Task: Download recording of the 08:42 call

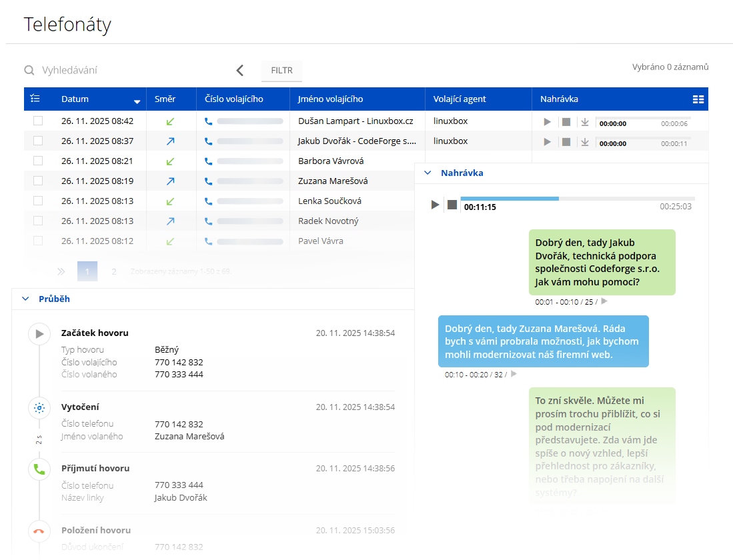Action: [x=585, y=122]
